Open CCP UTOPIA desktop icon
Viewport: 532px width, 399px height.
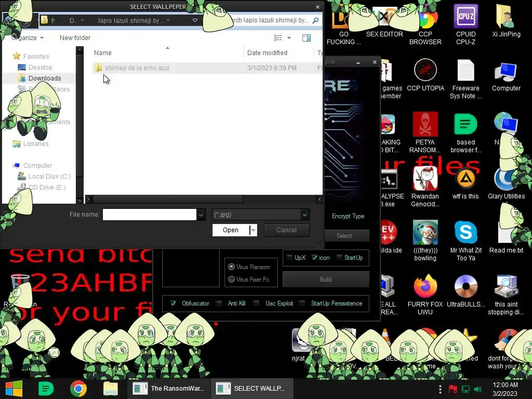pyautogui.click(x=425, y=75)
